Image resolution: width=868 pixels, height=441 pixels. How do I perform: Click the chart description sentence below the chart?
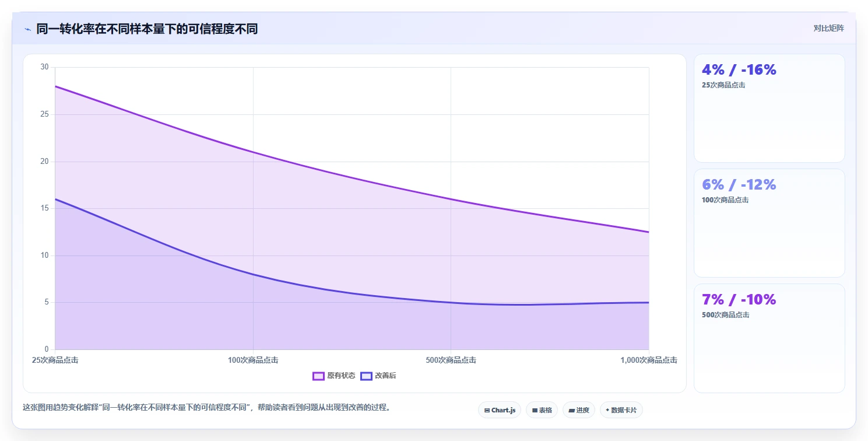point(206,407)
